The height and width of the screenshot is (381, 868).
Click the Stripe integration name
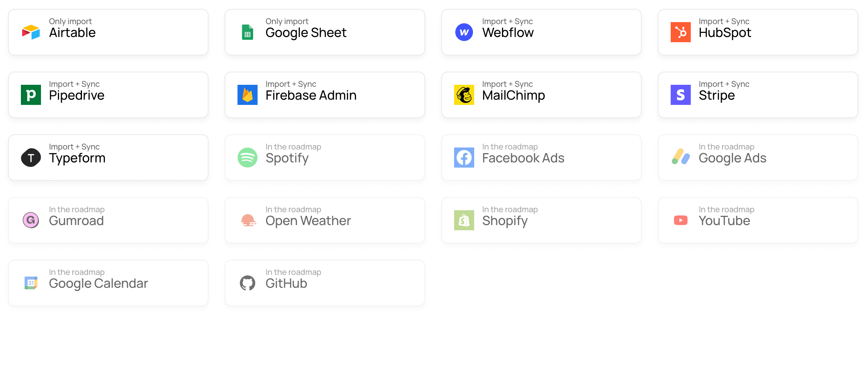coord(717,95)
